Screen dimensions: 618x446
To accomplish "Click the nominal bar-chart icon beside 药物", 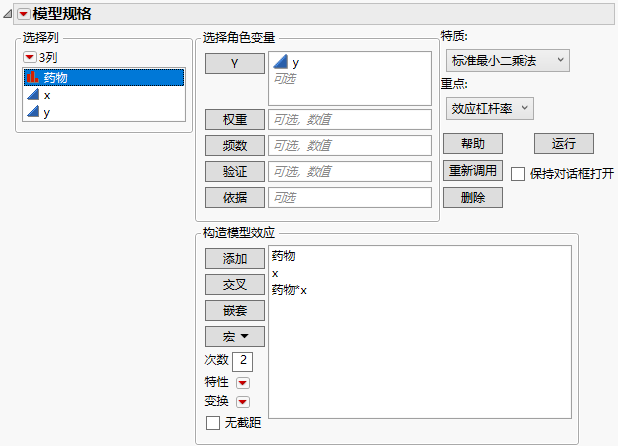I will point(32,77).
